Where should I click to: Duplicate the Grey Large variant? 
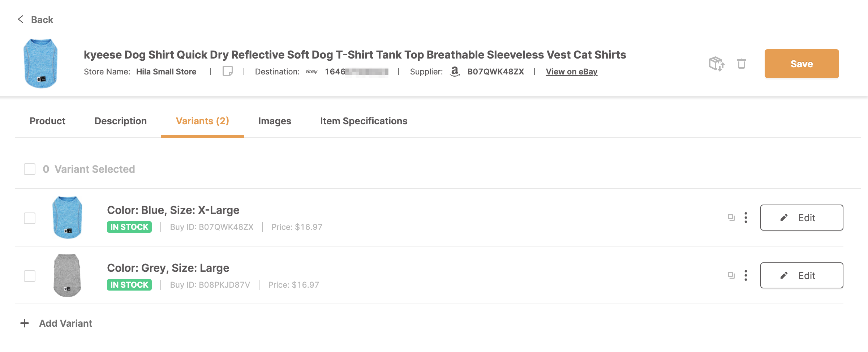click(731, 275)
